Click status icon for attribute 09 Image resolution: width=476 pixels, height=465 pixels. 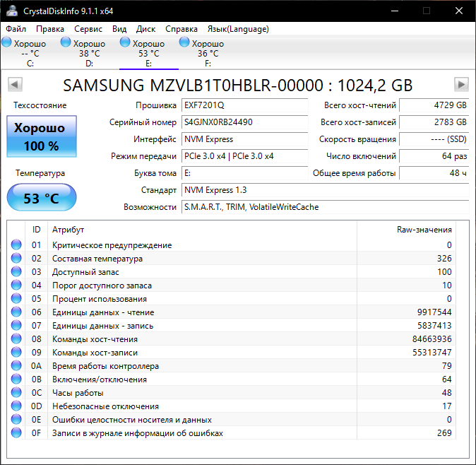click(16, 352)
